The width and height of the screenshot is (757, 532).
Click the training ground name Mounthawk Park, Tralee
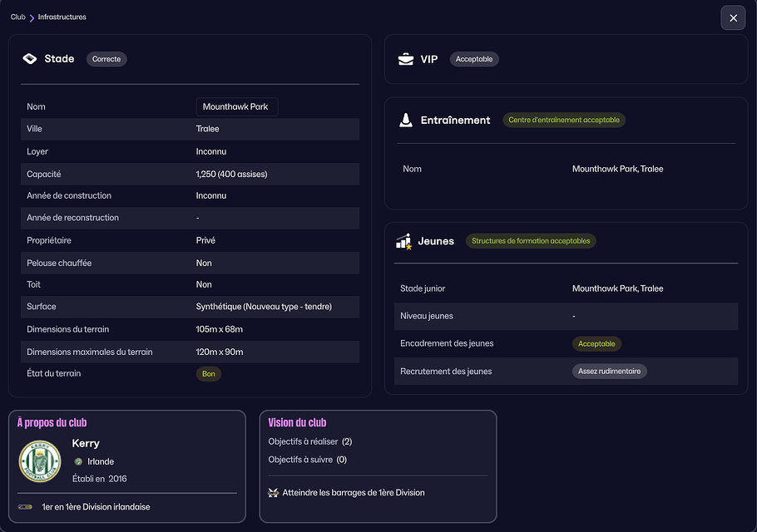pos(617,169)
